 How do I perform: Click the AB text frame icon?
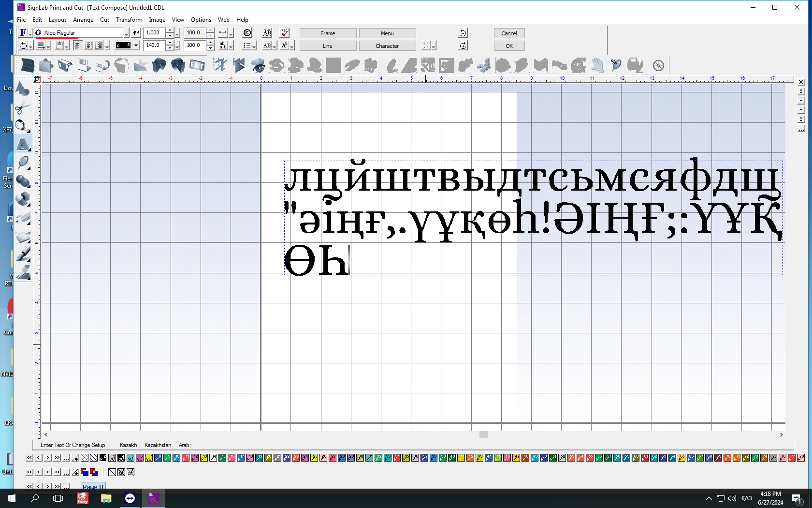pos(267,33)
